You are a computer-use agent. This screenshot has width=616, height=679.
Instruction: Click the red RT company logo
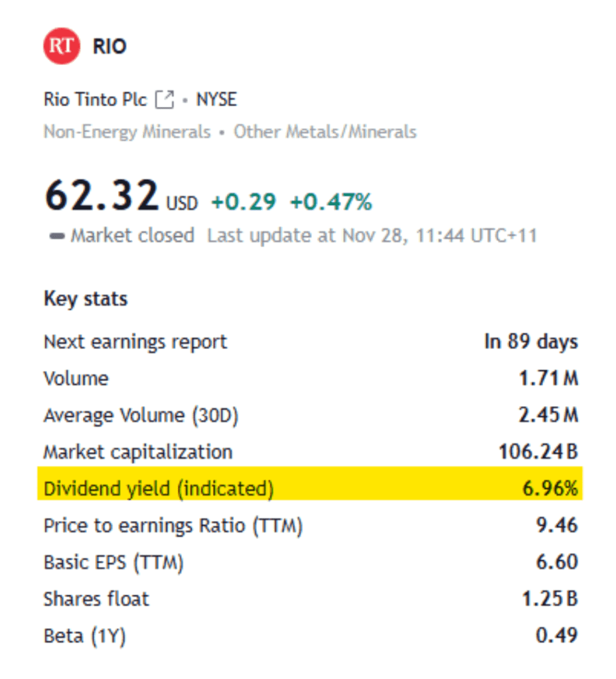point(62,47)
